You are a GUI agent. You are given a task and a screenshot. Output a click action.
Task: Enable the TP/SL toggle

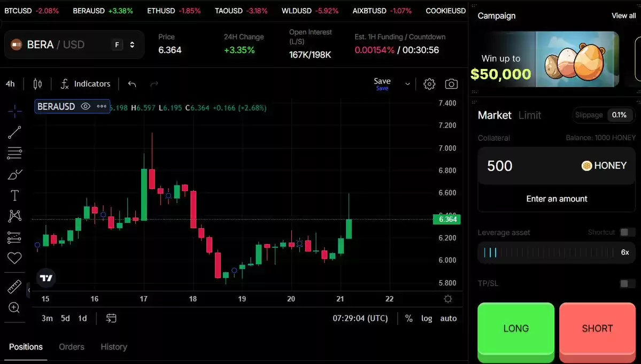(x=627, y=283)
